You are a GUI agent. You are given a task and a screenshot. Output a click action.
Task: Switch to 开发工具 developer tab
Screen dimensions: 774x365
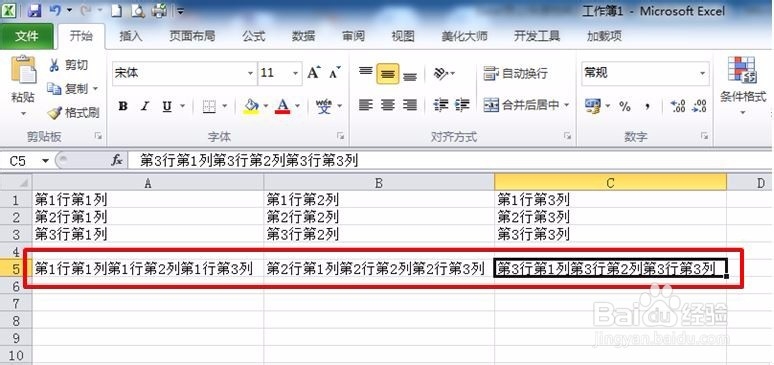(537, 36)
